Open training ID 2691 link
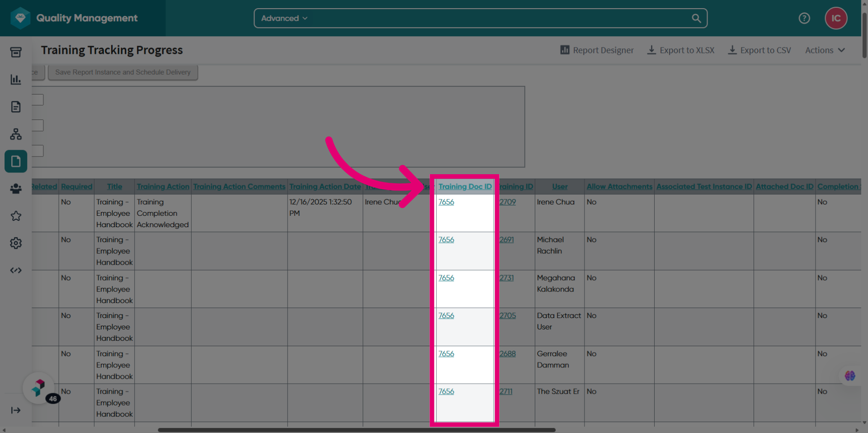 (507, 240)
